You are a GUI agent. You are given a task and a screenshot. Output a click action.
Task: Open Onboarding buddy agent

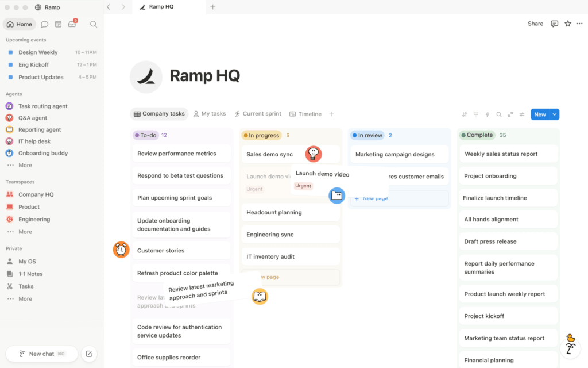(x=42, y=153)
